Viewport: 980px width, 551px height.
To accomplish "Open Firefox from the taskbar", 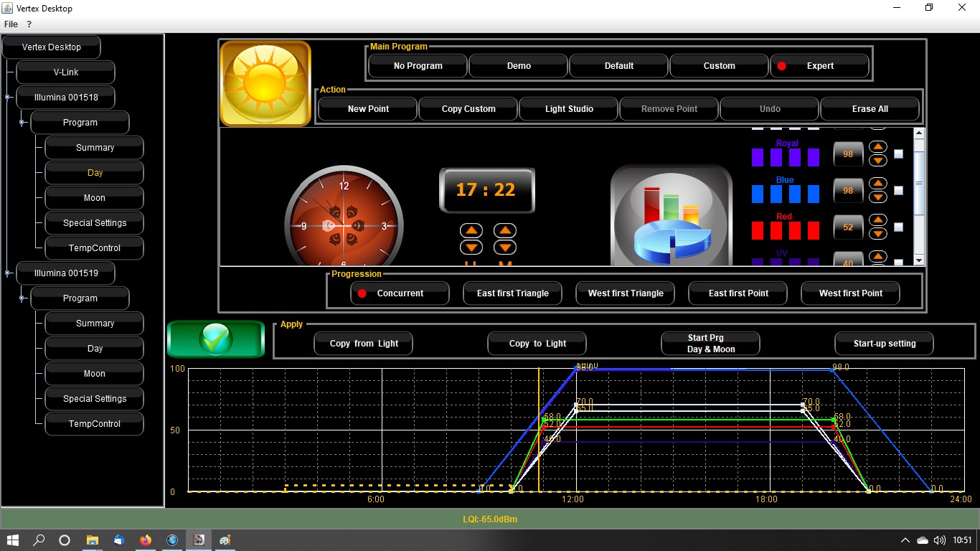I will tap(146, 540).
